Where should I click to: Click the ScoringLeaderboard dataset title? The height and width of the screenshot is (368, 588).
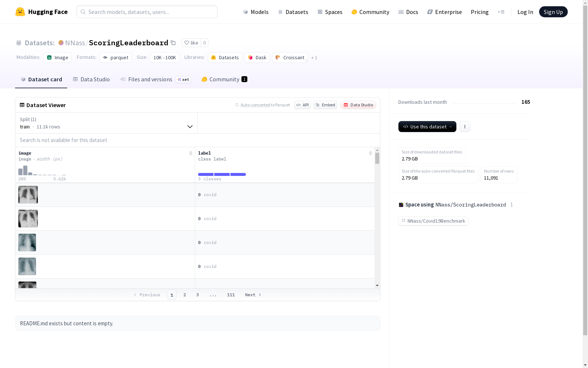pyautogui.click(x=129, y=43)
